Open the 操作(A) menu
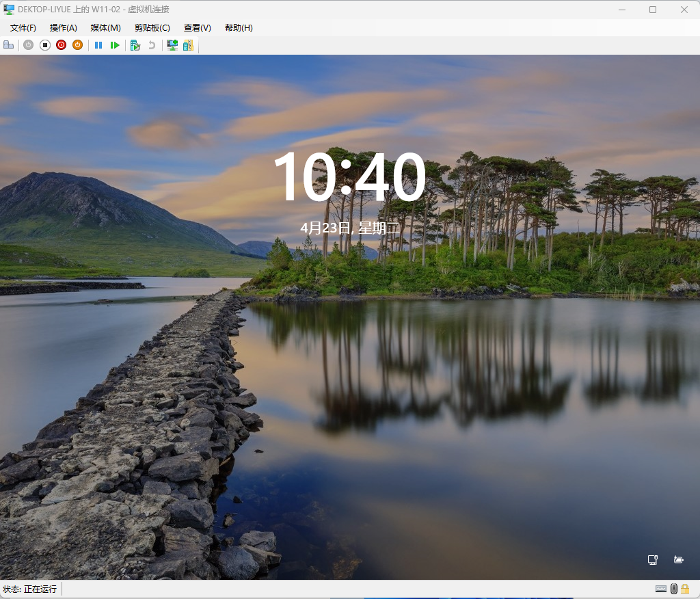The height and width of the screenshot is (599, 700). [64, 28]
